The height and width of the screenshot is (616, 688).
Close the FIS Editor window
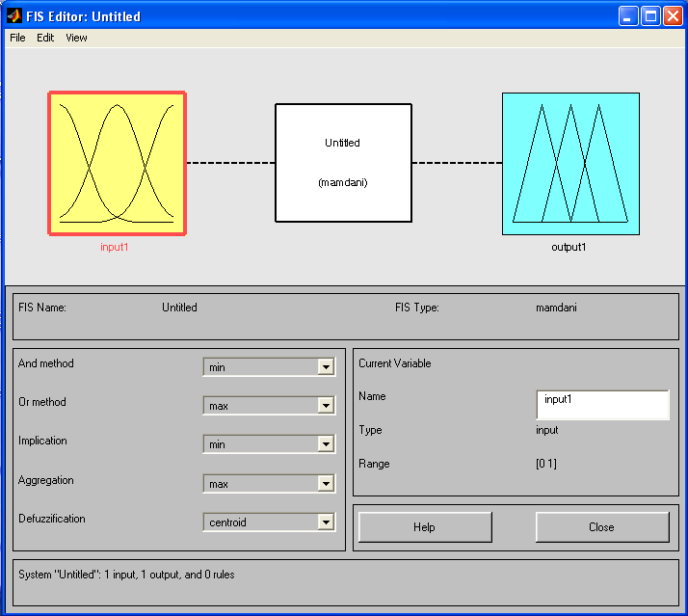(x=674, y=16)
